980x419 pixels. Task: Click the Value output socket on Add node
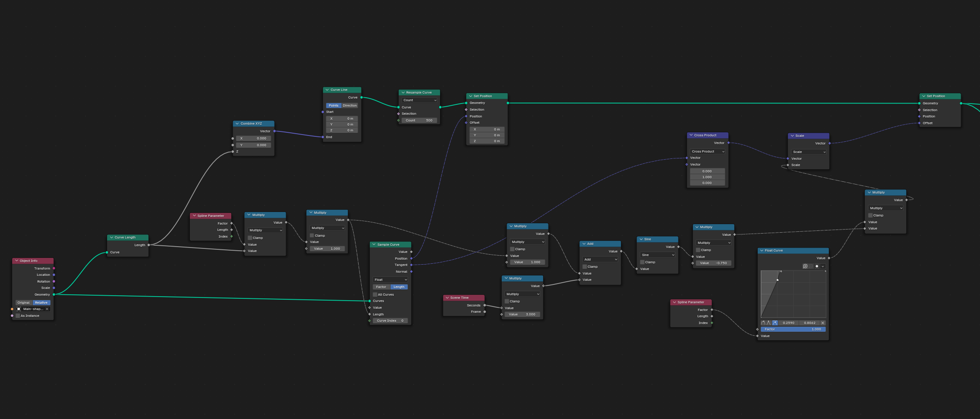(621, 251)
